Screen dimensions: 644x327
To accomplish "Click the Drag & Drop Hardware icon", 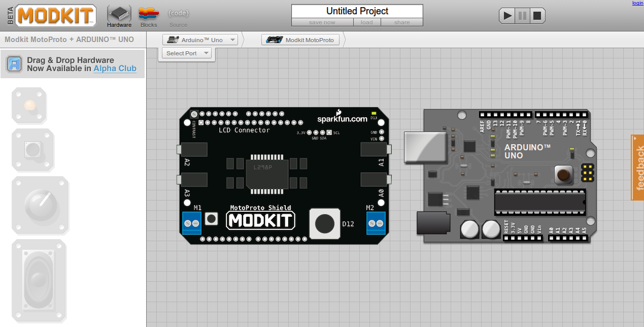I will [x=14, y=64].
